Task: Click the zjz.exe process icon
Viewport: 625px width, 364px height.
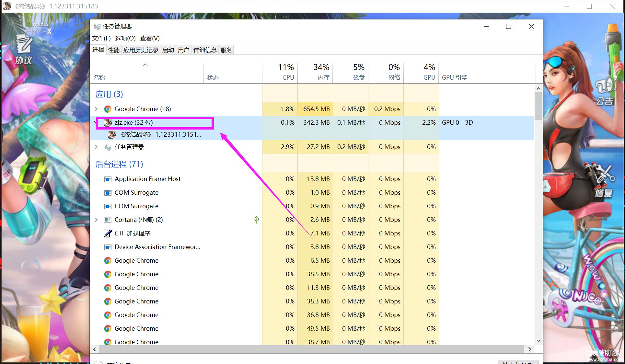Action: [x=108, y=123]
